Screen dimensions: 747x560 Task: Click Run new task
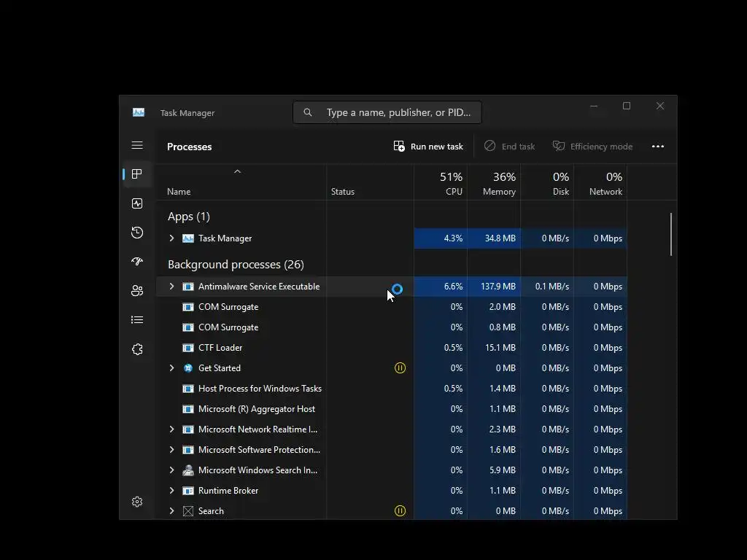(x=428, y=146)
